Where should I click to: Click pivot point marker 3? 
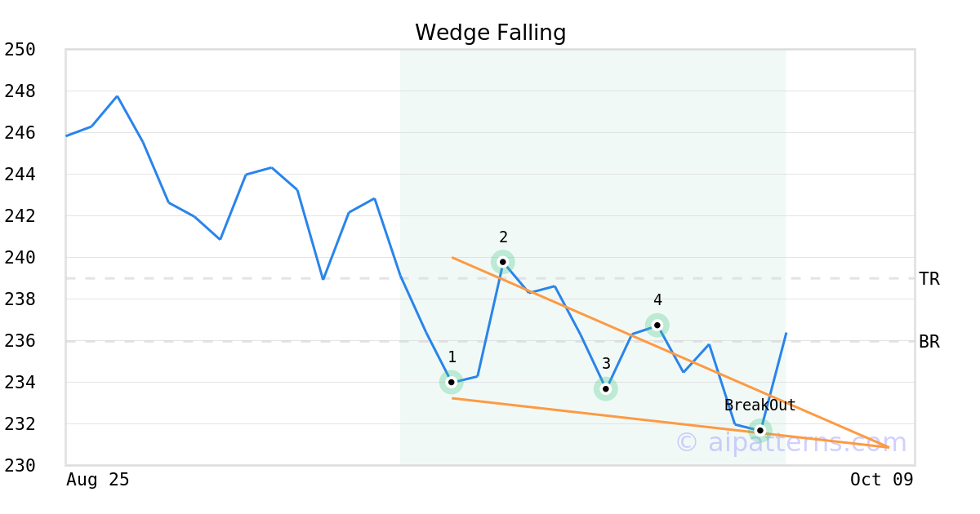605,389
